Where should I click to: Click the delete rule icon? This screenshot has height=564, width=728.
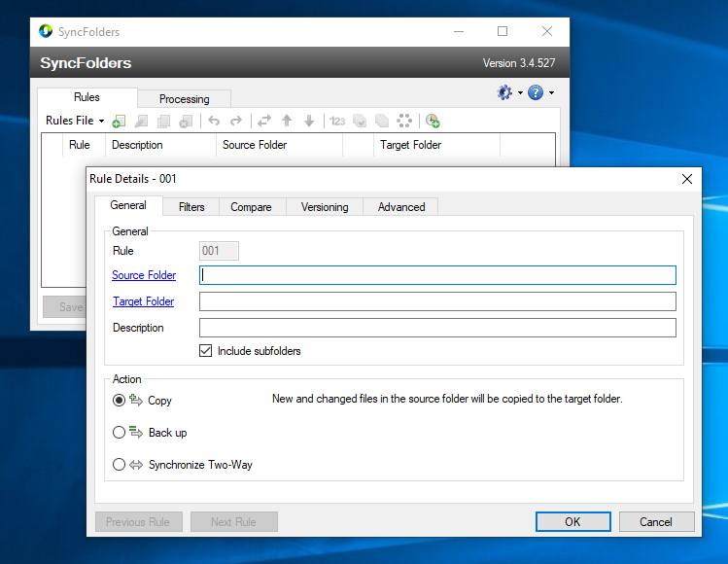(186, 122)
